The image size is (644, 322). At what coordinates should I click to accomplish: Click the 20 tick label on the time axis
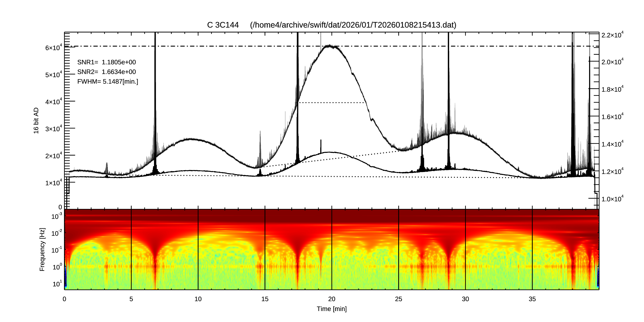tap(331, 299)
